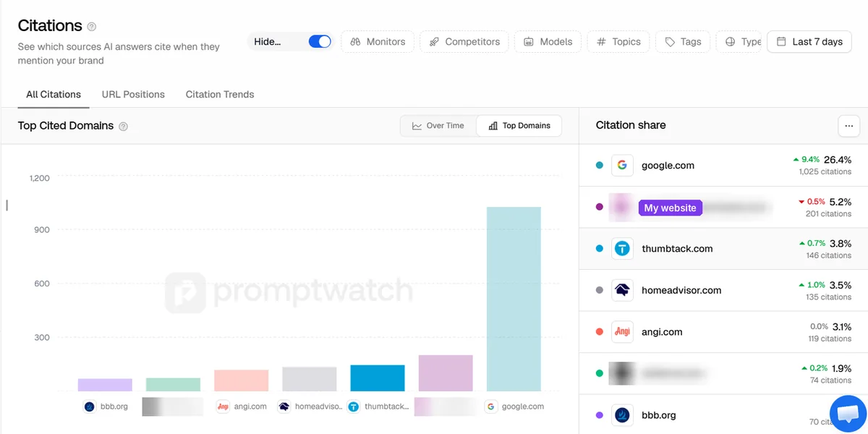Open the Last 7 days date picker
Screen dimensions: 868x434
(809, 42)
